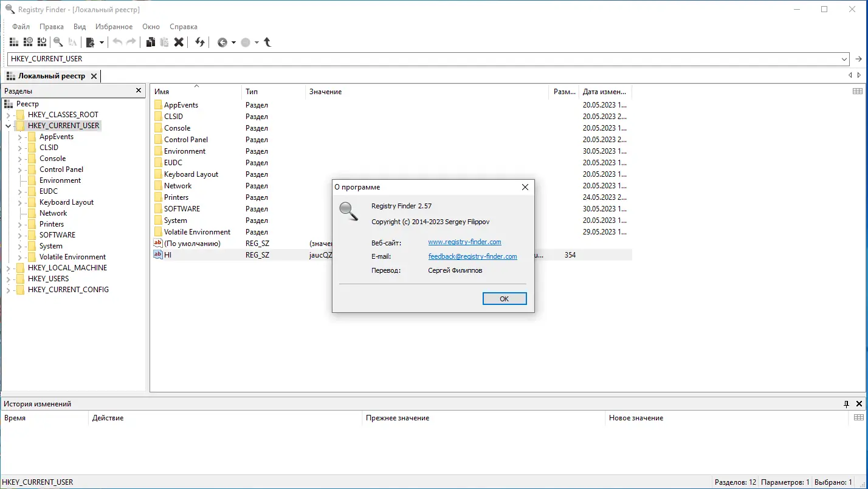Select the Printers node in the tree

tap(52, 224)
